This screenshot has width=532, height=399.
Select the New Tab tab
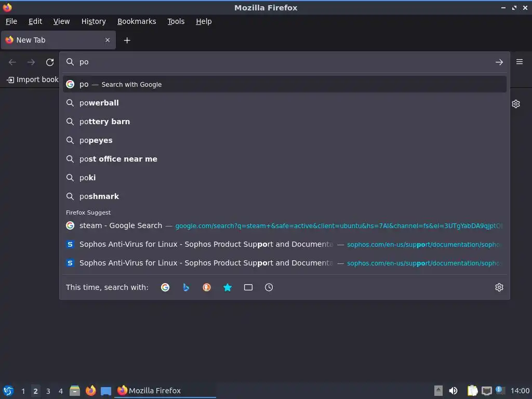click(x=58, y=40)
